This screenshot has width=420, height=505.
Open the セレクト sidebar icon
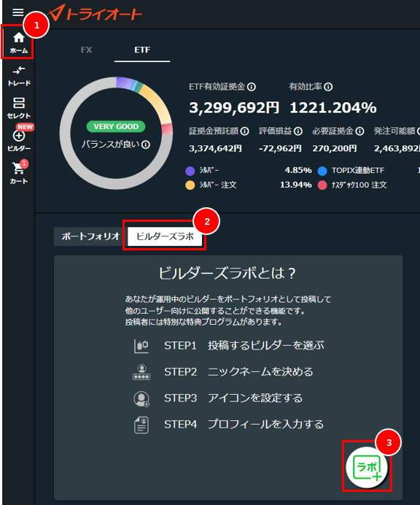point(19,109)
